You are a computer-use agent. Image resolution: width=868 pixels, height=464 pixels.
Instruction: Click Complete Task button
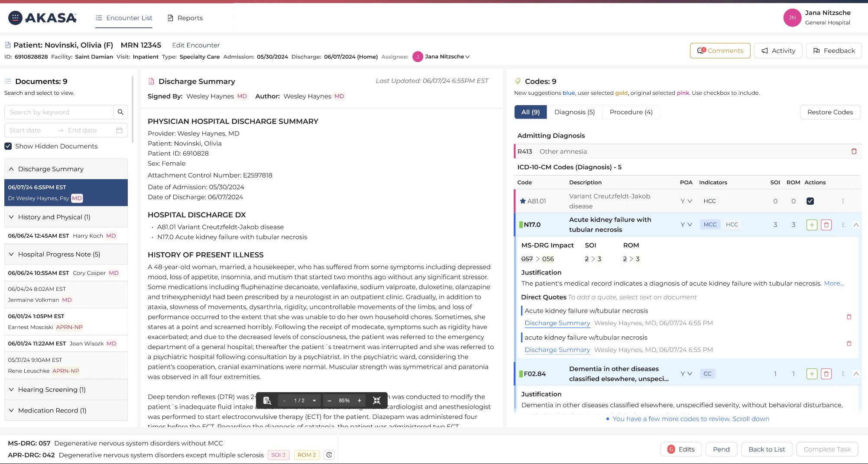[x=827, y=449]
